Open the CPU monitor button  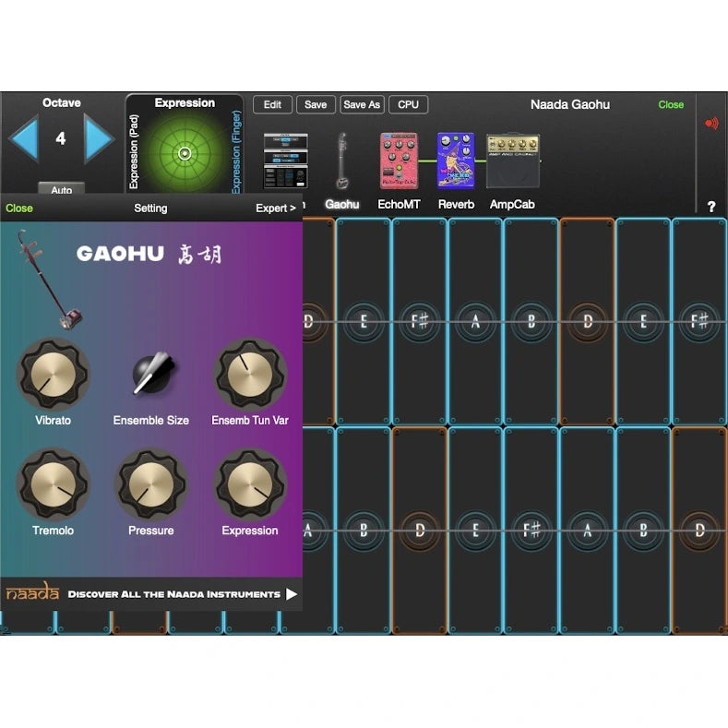pyautogui.click(x=408, y=104)
